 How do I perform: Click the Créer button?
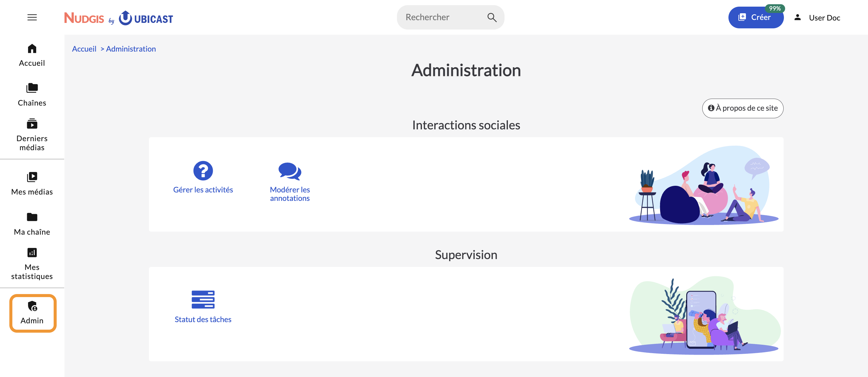tap(756, 17)
